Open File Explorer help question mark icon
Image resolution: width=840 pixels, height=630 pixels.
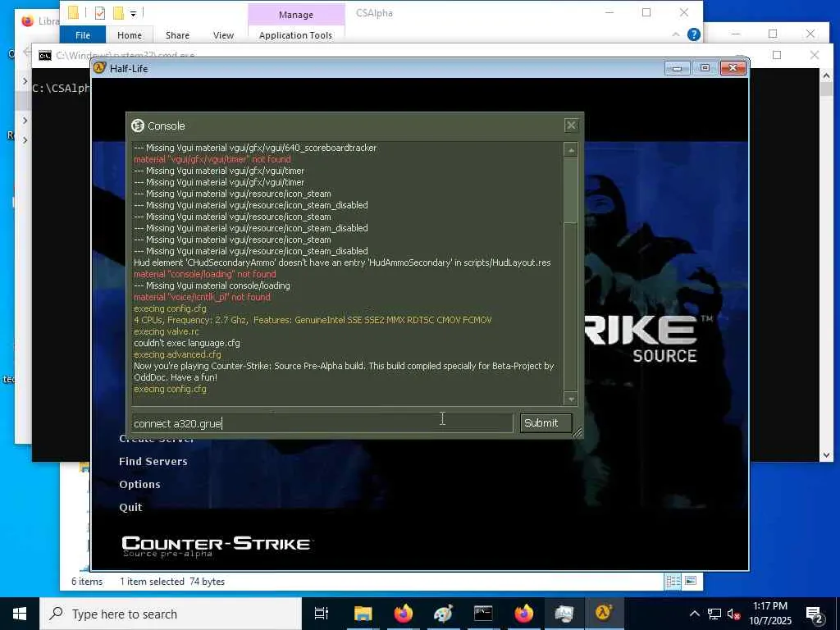click(x=694, y=34)
